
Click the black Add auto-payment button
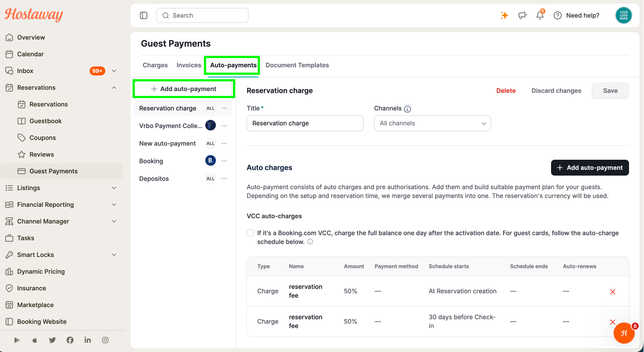click(590, 168)
